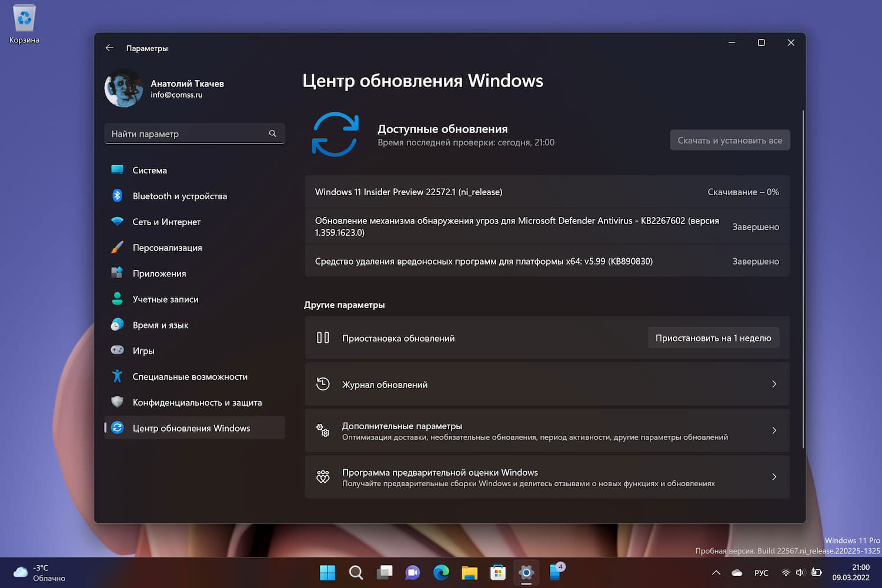Expand Журнал обновлений
Viewport: 882px width, 588px height.
pyautogui.click(x=547, y=384)
